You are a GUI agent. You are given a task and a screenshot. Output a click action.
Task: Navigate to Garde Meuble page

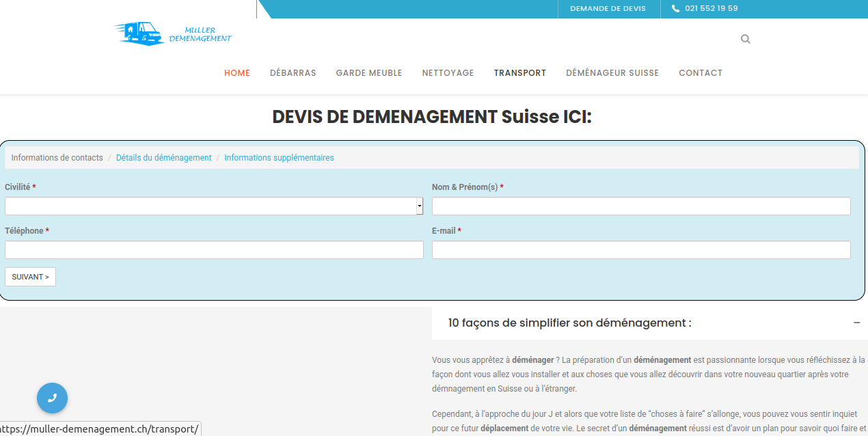tap(369, 73)
